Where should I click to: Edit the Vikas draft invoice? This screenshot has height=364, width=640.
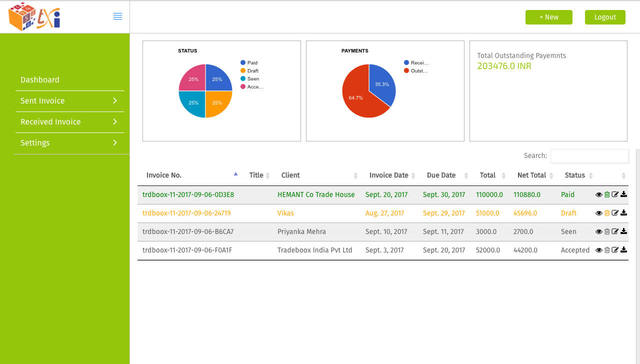click(615, 213)
